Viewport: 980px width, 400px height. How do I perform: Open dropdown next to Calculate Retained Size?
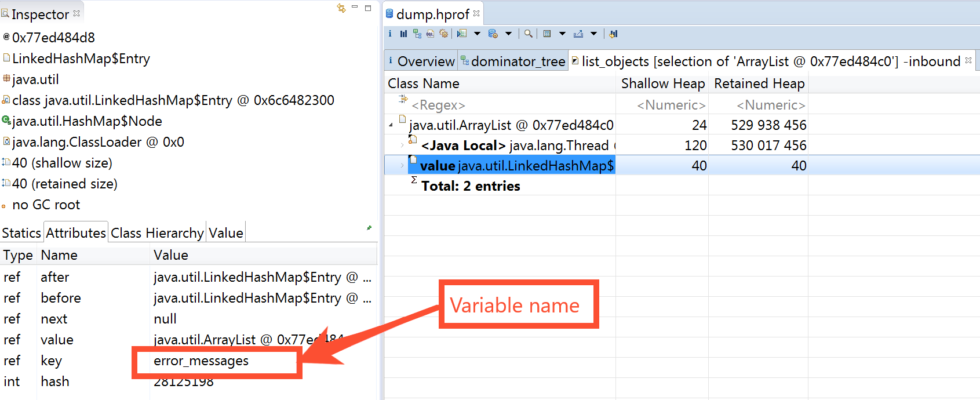click(x=562, y=34)
